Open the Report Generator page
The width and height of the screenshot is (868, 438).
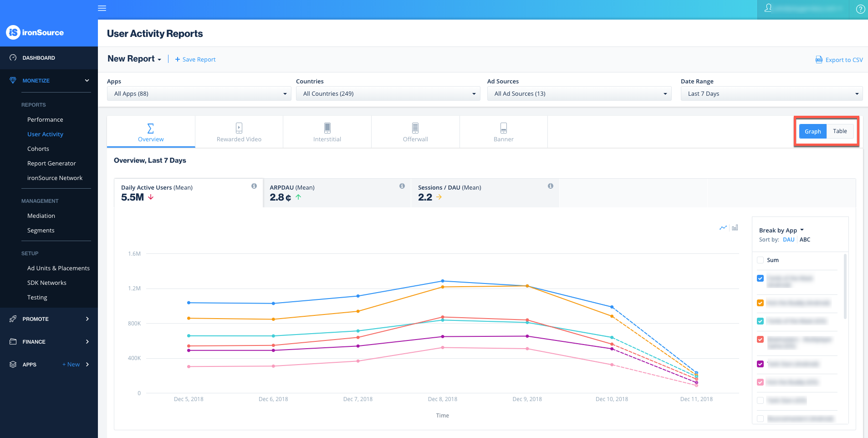(x=51, y=164)
